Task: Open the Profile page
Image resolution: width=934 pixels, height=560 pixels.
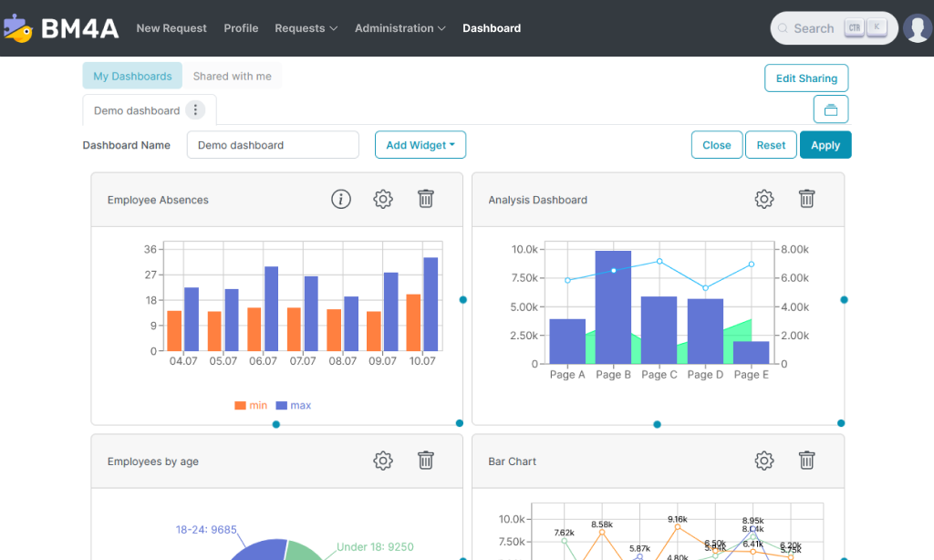Action: [x=241, y=28]
